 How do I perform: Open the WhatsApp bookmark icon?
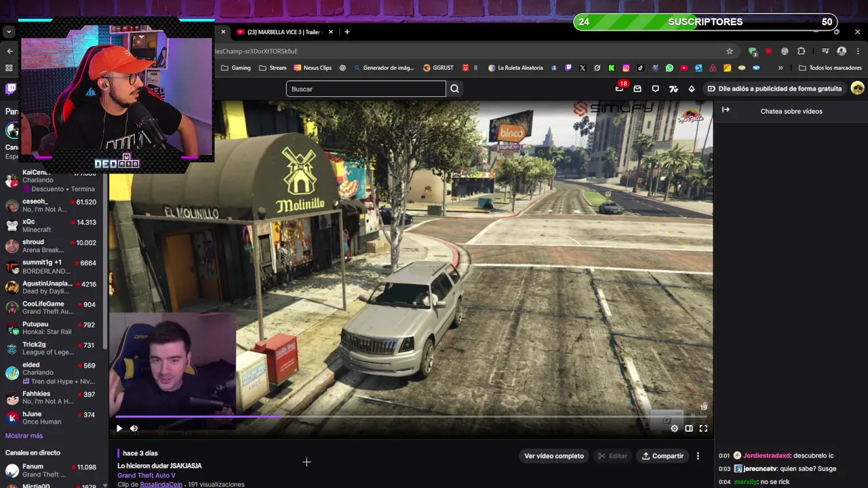(x=669, y=68)
